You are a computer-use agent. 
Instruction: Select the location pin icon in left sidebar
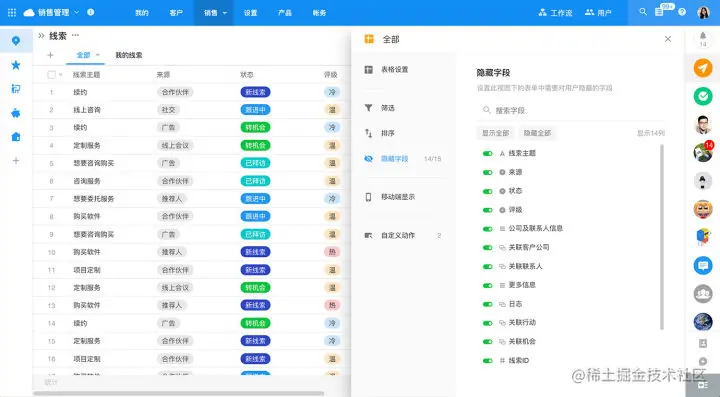tap(16, 41)
